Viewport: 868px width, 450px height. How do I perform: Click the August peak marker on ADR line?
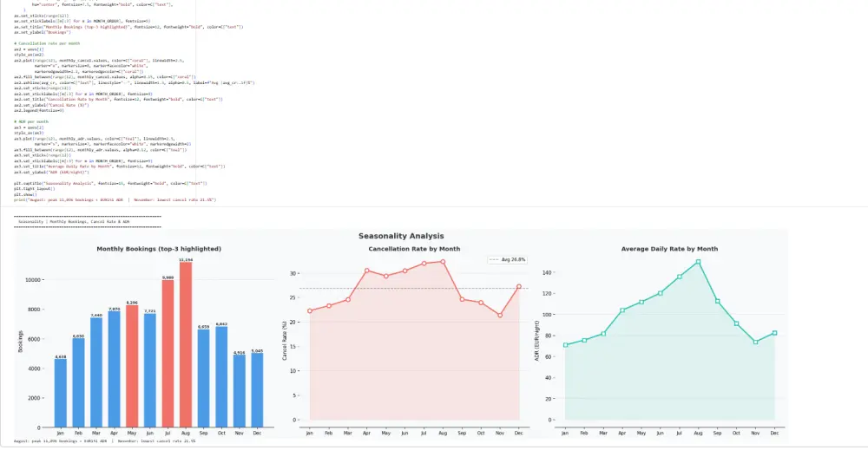698,262
